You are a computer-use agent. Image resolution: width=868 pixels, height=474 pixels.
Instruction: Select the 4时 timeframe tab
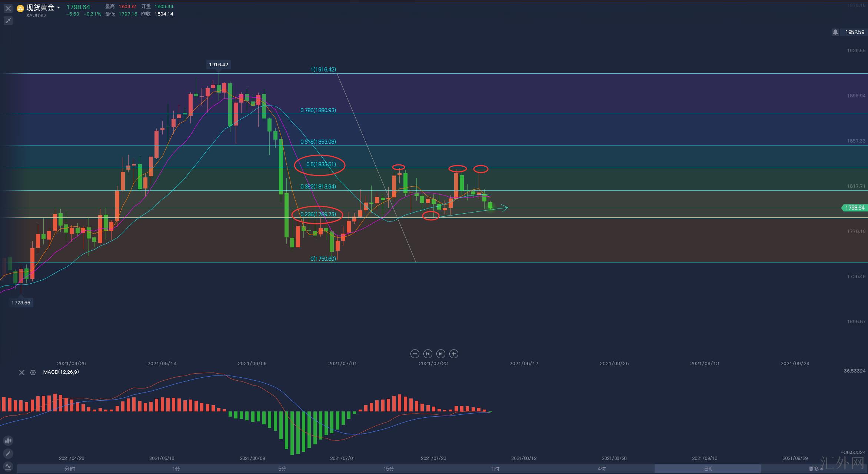click(x=601, y=469)
